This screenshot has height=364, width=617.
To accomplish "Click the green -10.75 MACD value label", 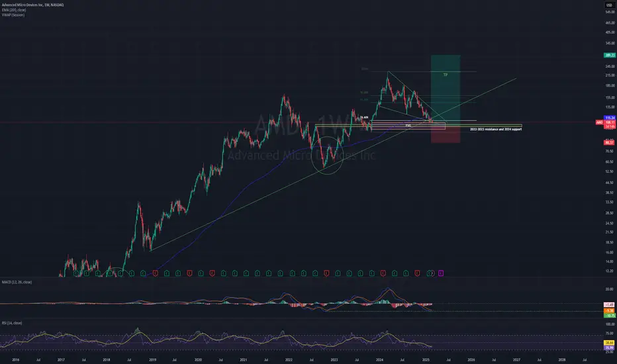I will 610,316.
